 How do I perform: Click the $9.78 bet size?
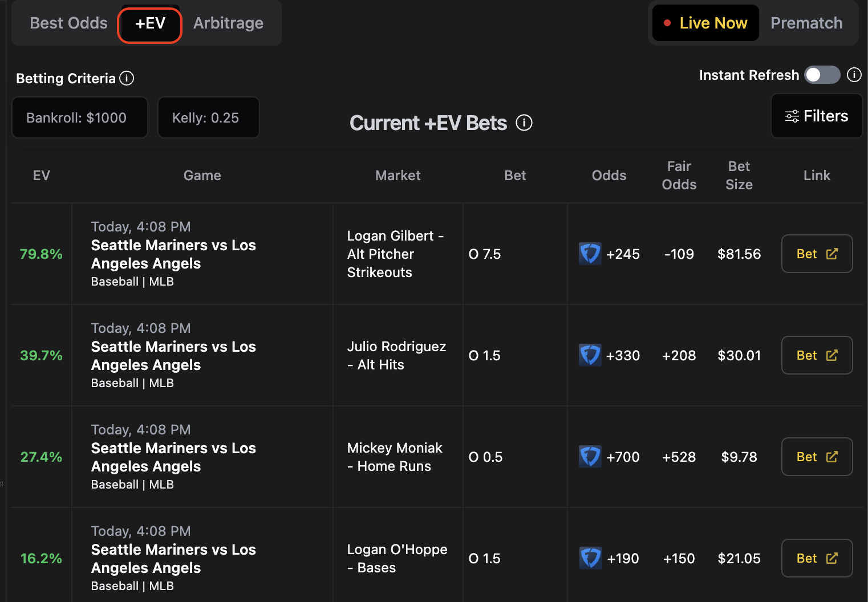point(739,457)
